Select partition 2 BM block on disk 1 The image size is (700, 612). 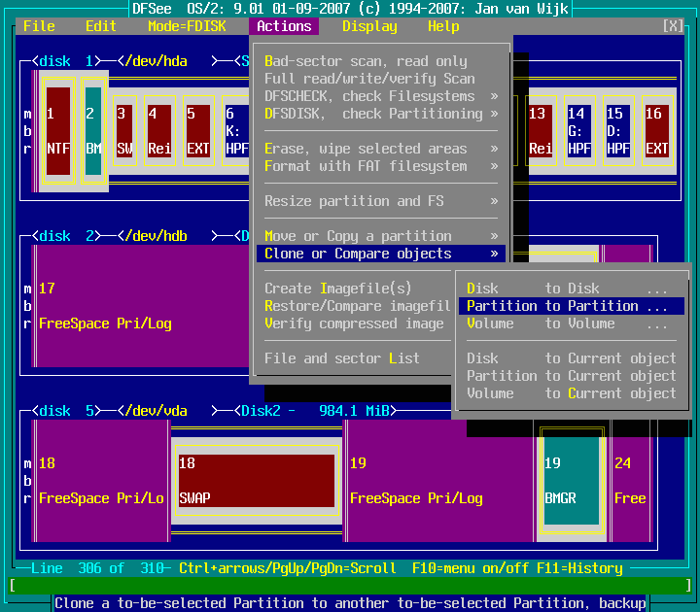(93, 131)
